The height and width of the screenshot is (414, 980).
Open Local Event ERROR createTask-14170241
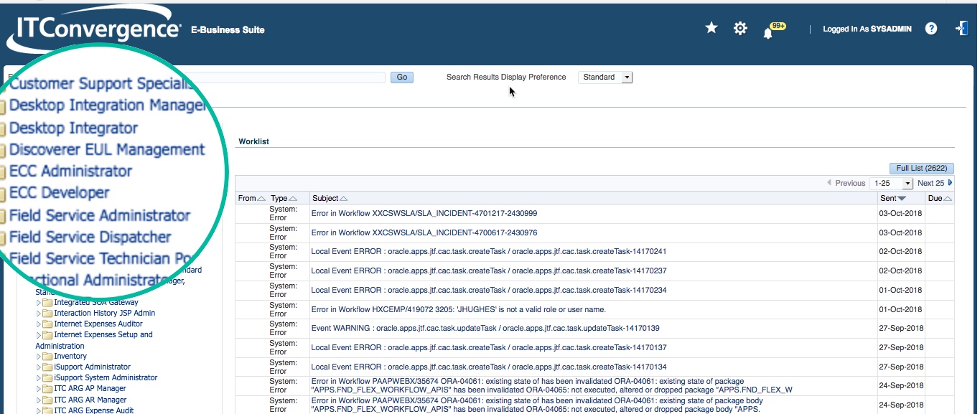point(489,252)
